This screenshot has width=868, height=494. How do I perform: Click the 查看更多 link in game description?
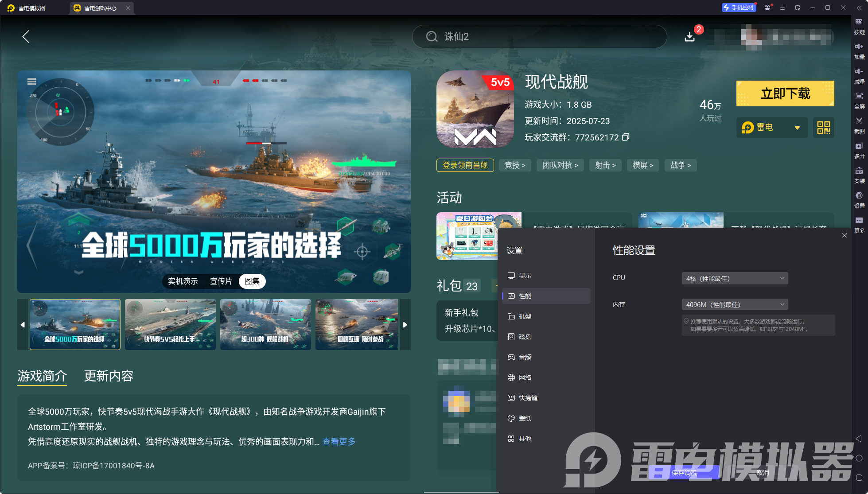339,442
